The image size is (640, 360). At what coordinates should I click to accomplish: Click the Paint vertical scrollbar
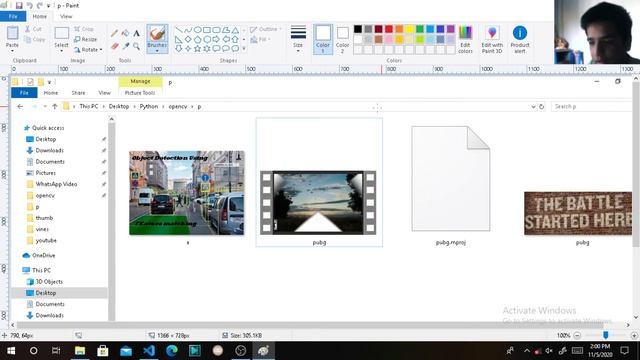pyautogui.click(x=636, y=163)
